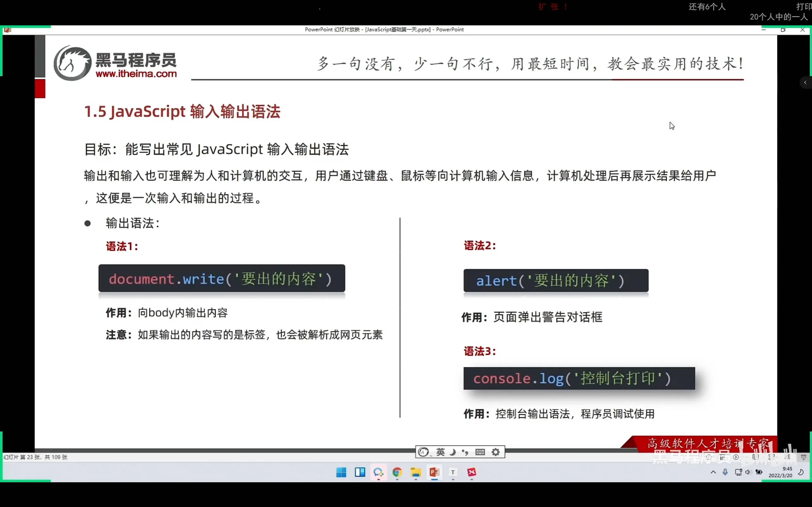Viewport: 812px width, 507px height.
Task: Open volume control in system tray
Action: click(x=748, y=472)
